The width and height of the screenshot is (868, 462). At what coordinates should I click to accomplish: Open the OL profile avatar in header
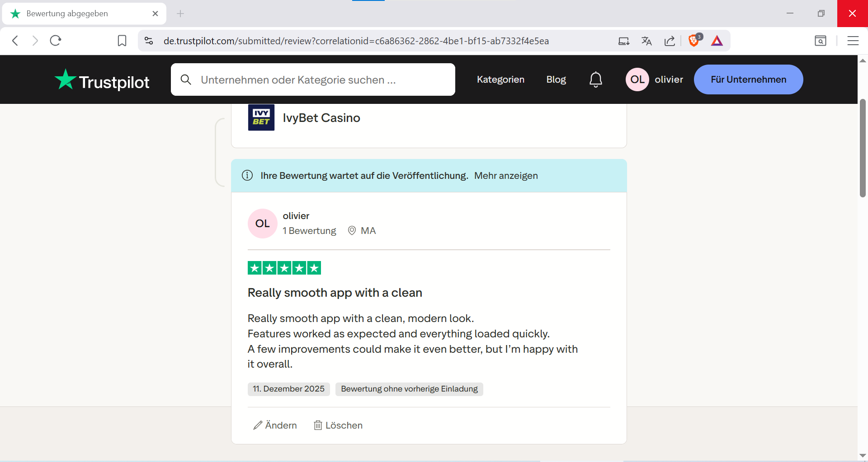click(637, 79)
